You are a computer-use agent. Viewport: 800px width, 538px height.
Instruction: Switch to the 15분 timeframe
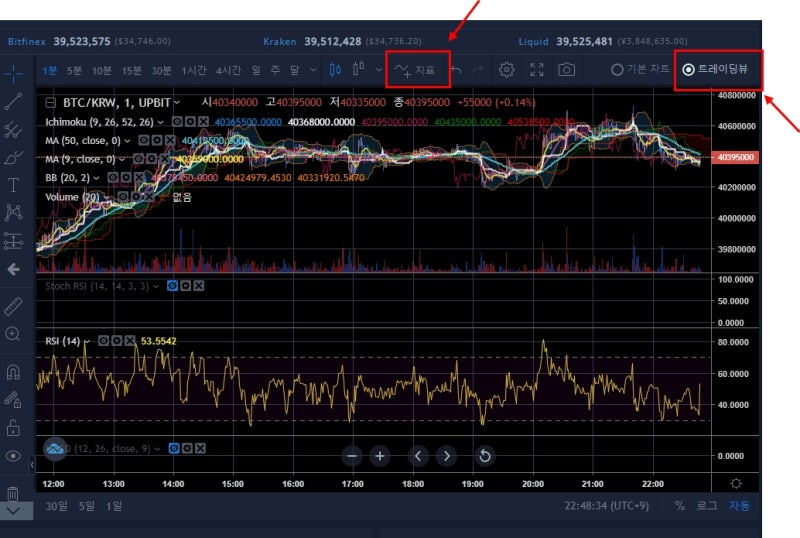(x=132, y=70)
